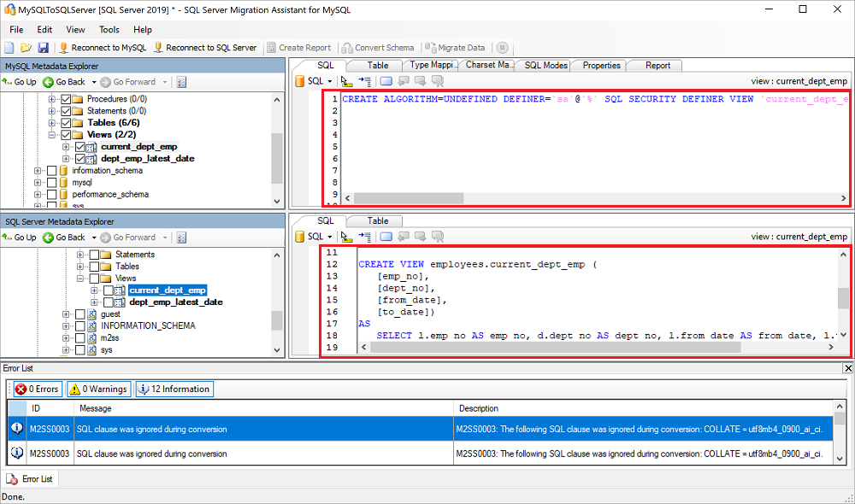Tick the SQL Server dept_emp_latest_date checkbox
Screen dimensions: 855x504
pos(109,302)
